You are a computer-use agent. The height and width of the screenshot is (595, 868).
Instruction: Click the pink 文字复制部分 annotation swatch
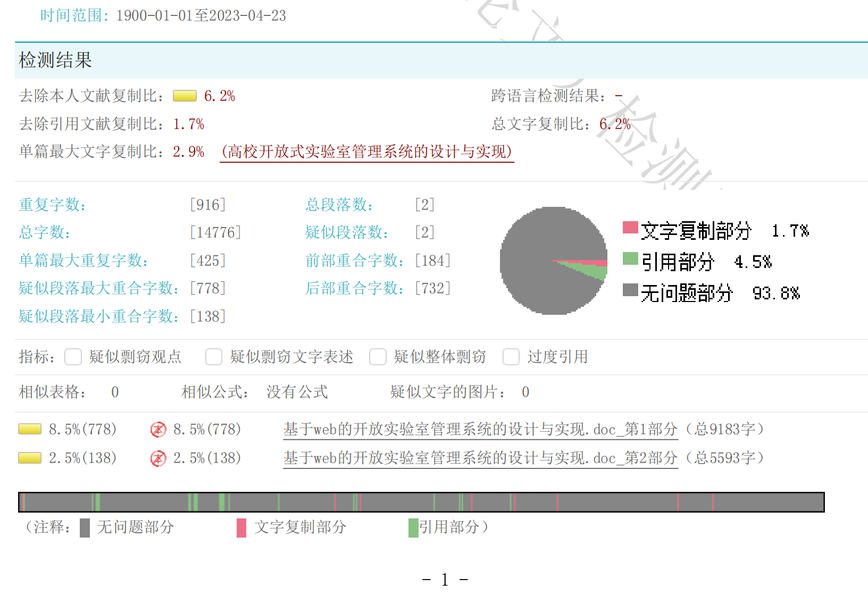(x=241, y=528)
